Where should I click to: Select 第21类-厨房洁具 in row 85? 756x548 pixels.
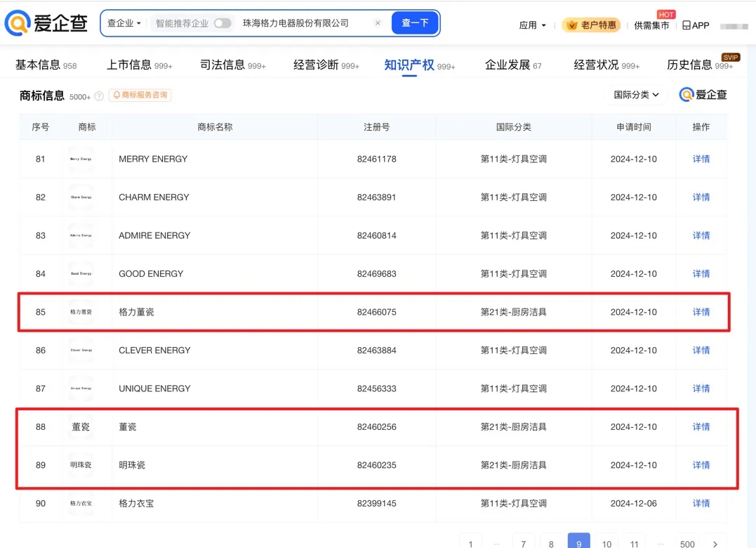tap(514, 312)
